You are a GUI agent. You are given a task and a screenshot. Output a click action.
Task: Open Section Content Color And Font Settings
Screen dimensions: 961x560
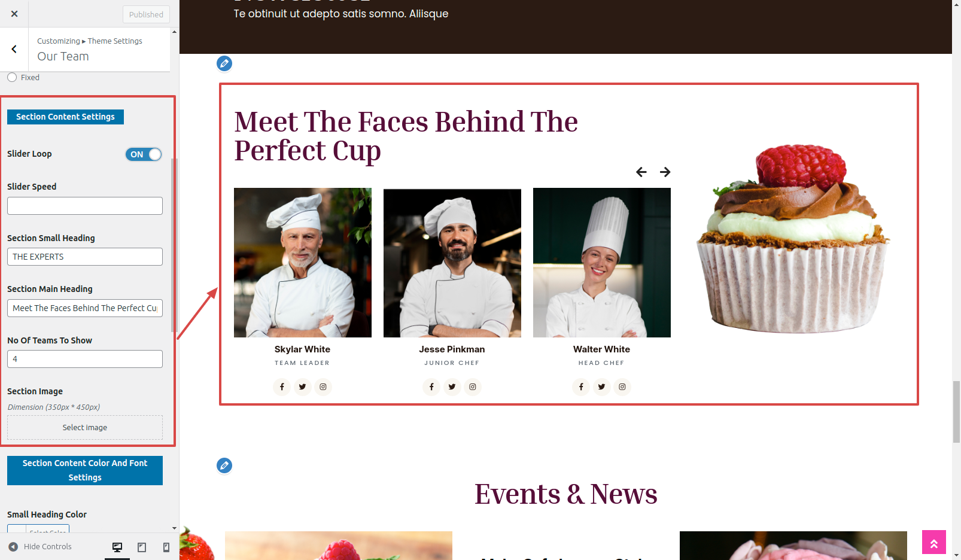(85, 470)
